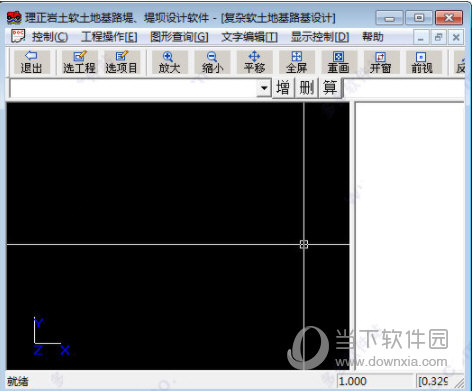
Task: Switch to 前视 front view
Action: pyautogui.click(x=422, y=62)
